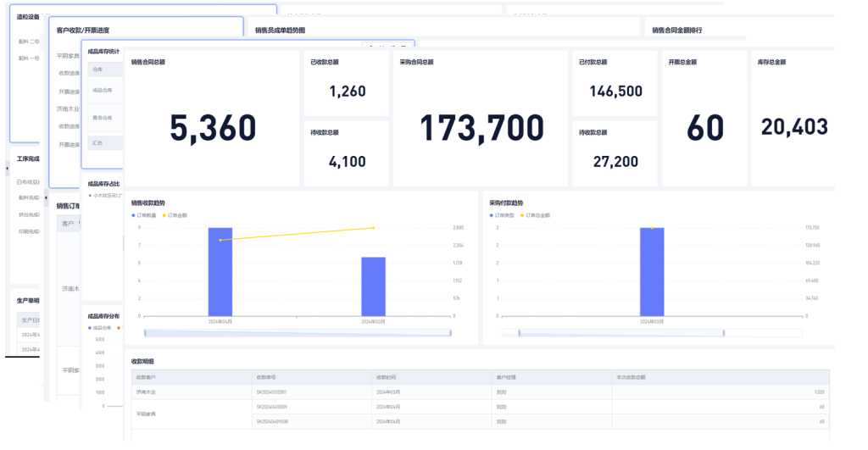Image resolution: width=868 pixels, height=450 pixels.
Task: Click the 收款客户 column header
Action: 147,376
